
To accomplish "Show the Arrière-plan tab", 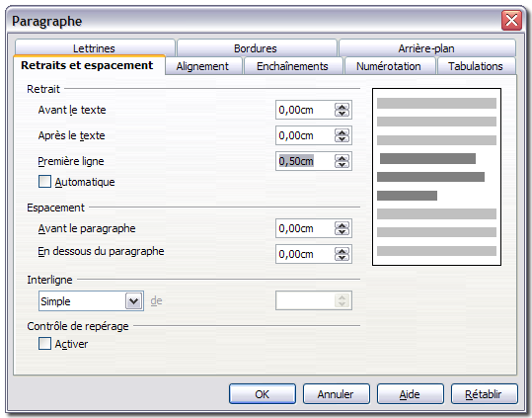I will coord(426,47).
